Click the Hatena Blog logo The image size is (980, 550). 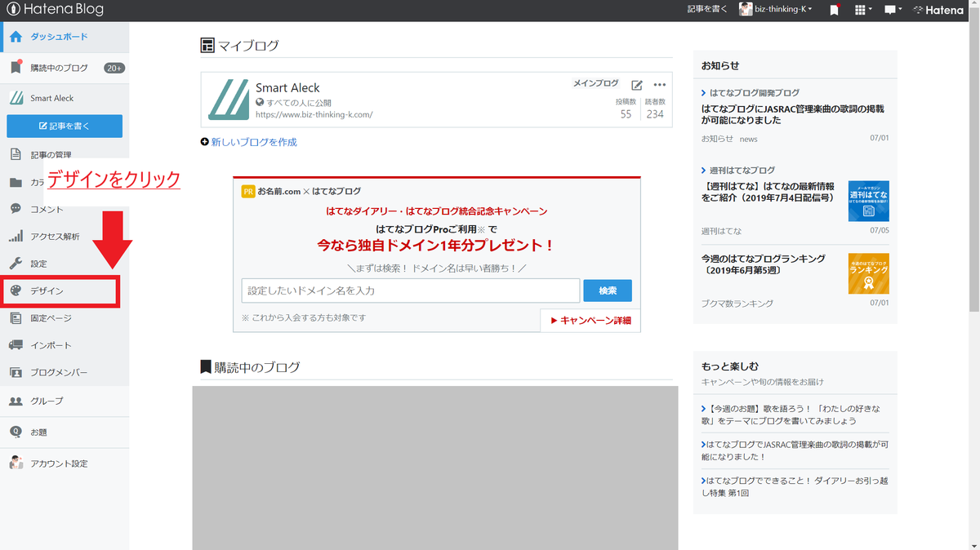click(55, 10)
